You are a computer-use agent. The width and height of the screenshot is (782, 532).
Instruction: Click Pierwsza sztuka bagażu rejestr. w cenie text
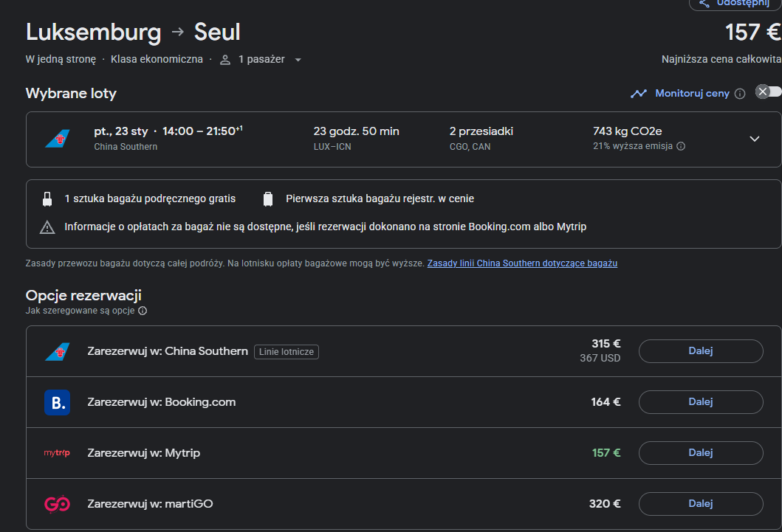(380, 198)
